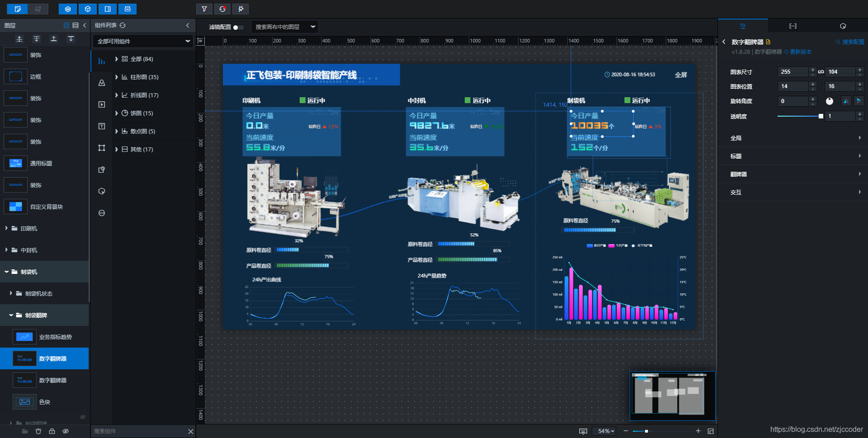Switch to the interaction tab
The width and height of the screenshot is (868, 438).
coord(843,26)
